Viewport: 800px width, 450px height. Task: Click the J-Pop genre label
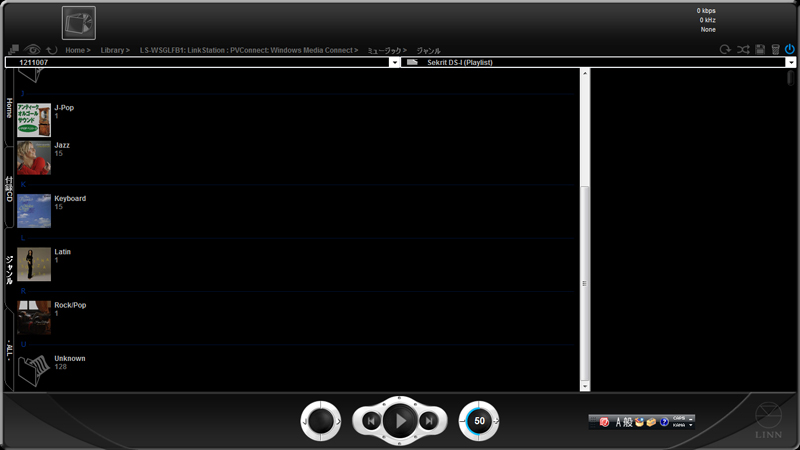pos(64,108)
